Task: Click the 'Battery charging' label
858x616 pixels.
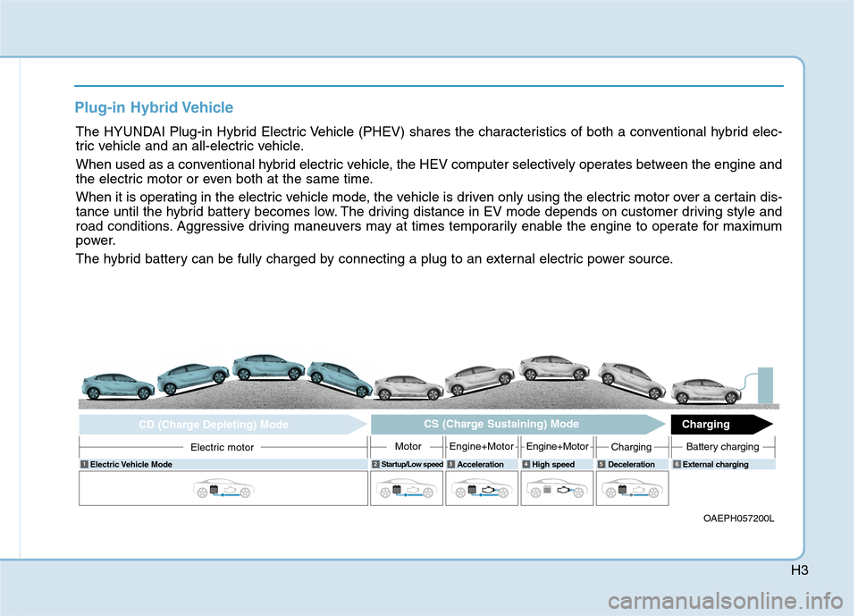Action: (722, 447)
